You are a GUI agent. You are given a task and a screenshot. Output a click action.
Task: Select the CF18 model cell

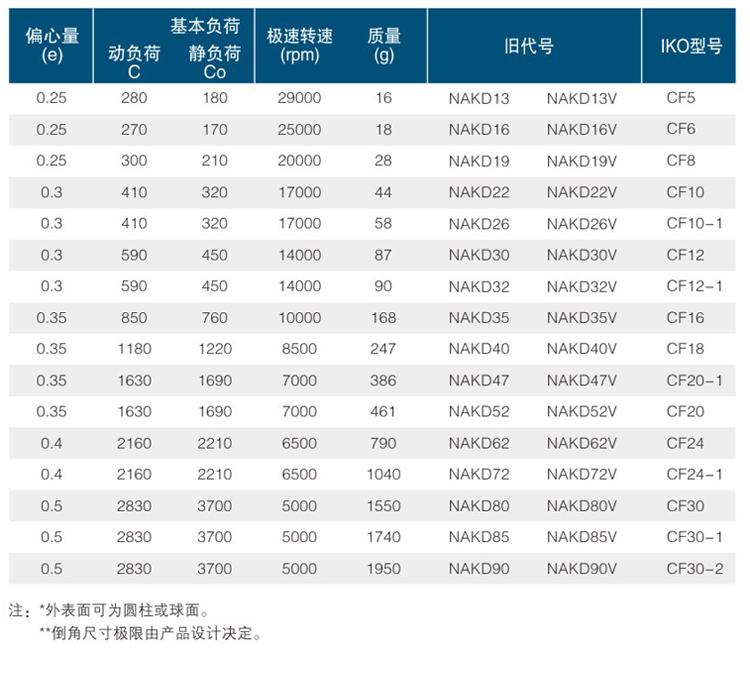685,349
